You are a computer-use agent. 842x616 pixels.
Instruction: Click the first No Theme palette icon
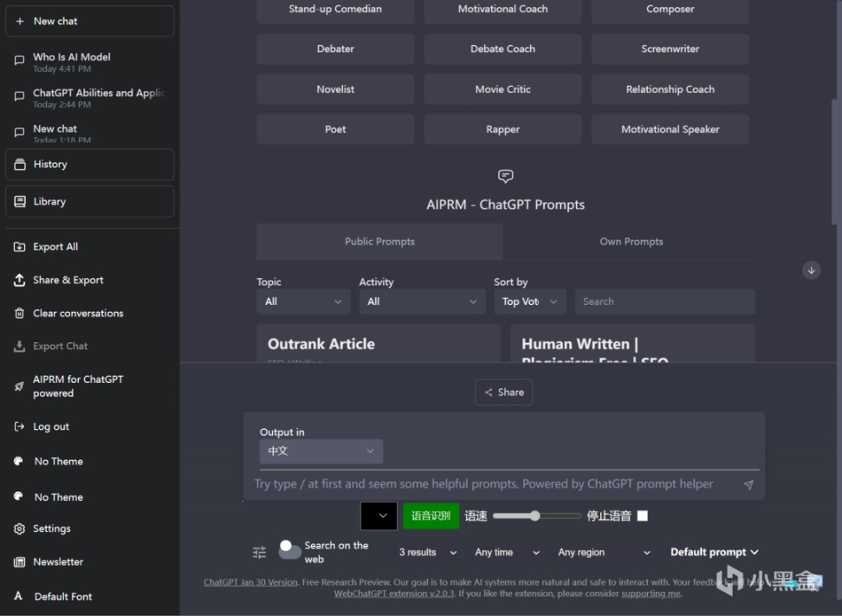click(18, 461)
